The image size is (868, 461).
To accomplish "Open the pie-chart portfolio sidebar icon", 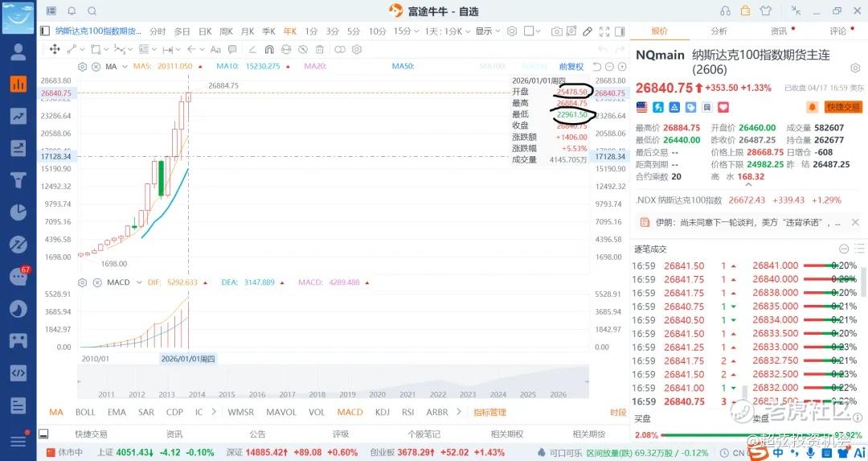I will 18,212.
